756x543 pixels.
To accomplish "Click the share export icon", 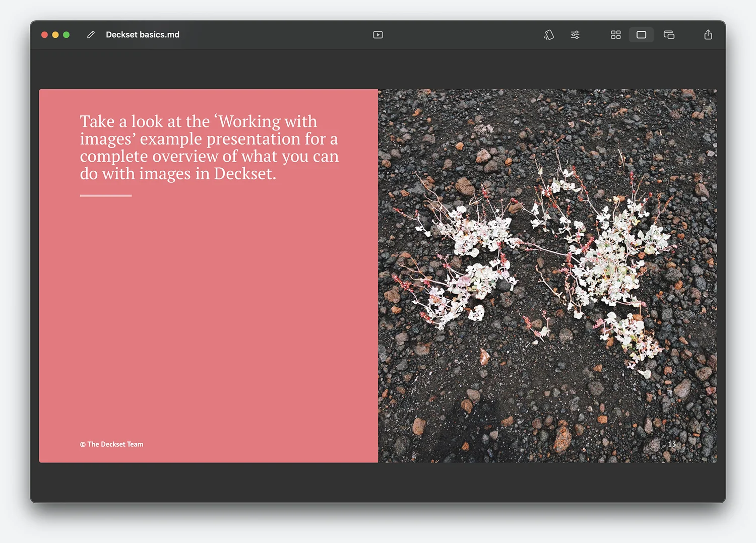I will 708,35.
